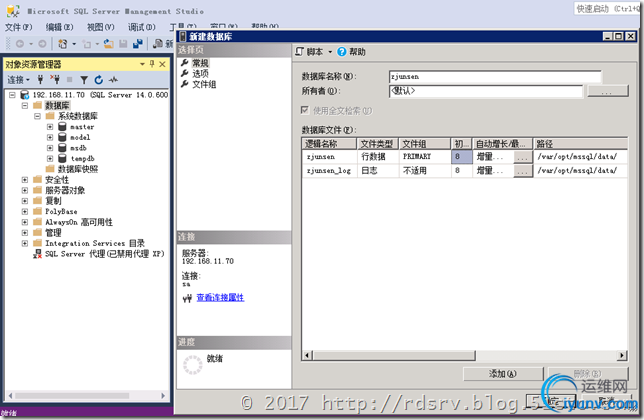
Task: Click the SQL Server 代理 agent icon
Action: [37, 254]
